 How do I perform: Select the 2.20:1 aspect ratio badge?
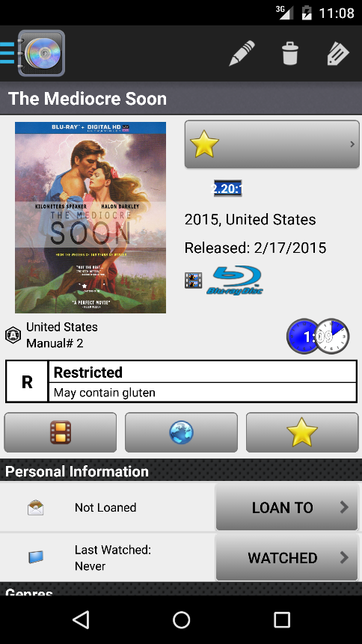(x=227, y=188)
